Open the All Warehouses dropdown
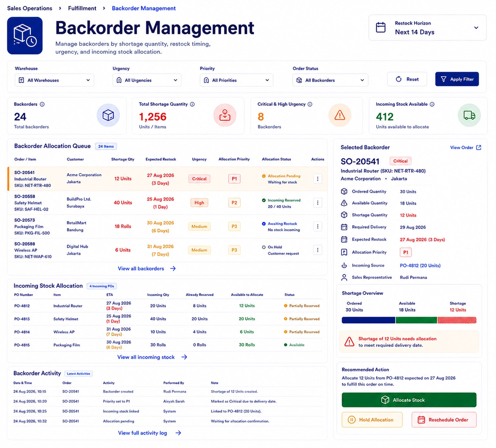The width and height of the screenshot is (496, 448). [54, 80]
